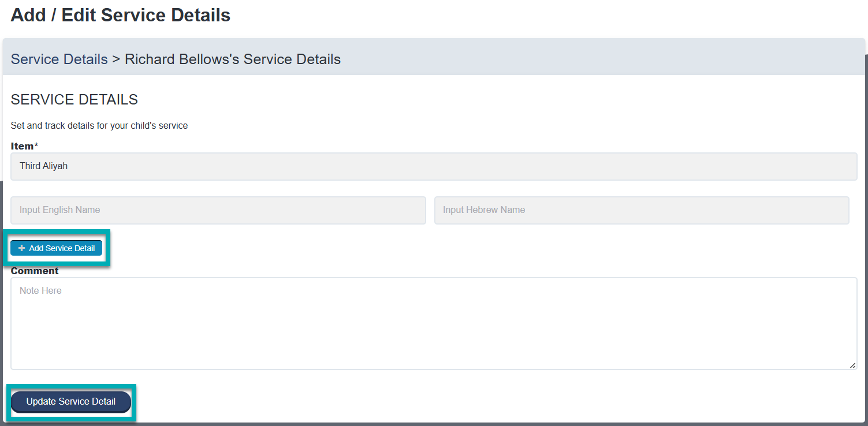Select the Third Aliyah item field
The height and width of the screenshot is (426, 868).
[x=433, y=166]
